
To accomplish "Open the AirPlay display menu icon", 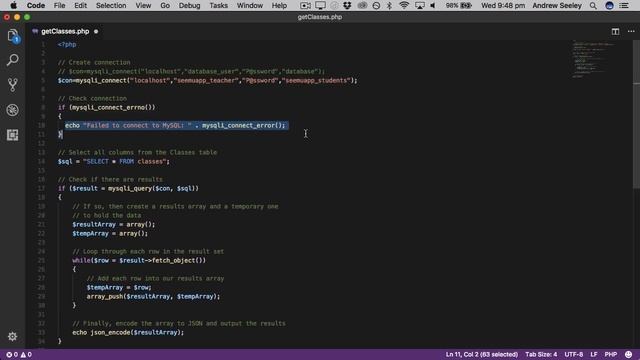I will coord(419,6).
